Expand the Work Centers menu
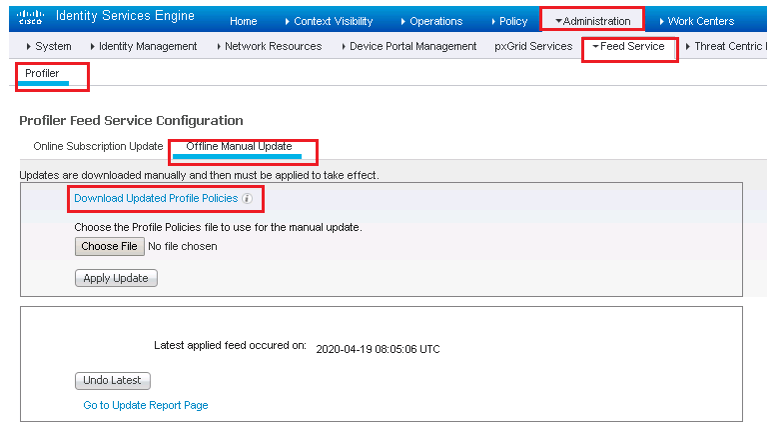The width and height of the screenshot is (783, 434). point(697,21)
